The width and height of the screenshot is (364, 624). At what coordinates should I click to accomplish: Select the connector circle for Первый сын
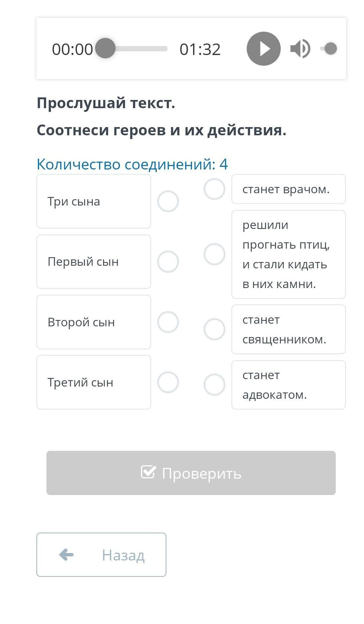[x=168, y=262]
